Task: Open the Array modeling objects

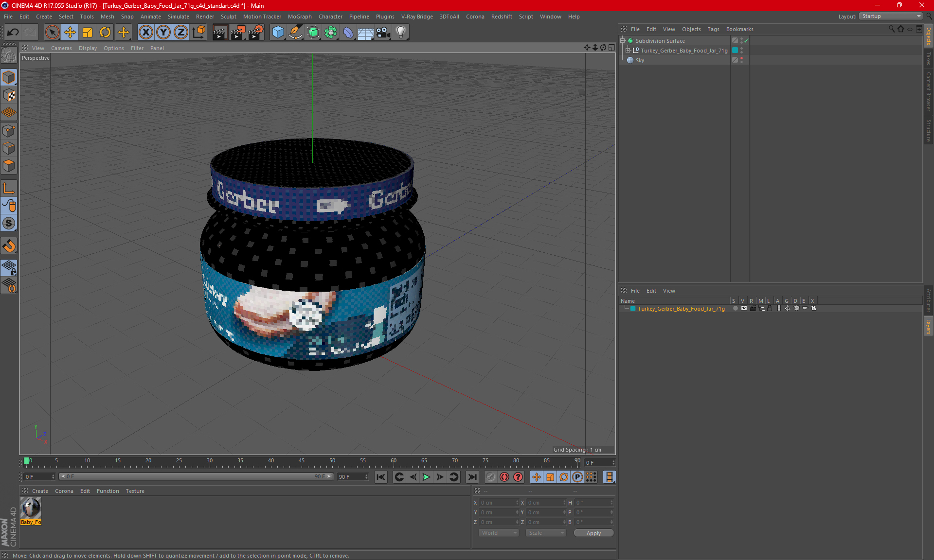Action: click(331, 33)
